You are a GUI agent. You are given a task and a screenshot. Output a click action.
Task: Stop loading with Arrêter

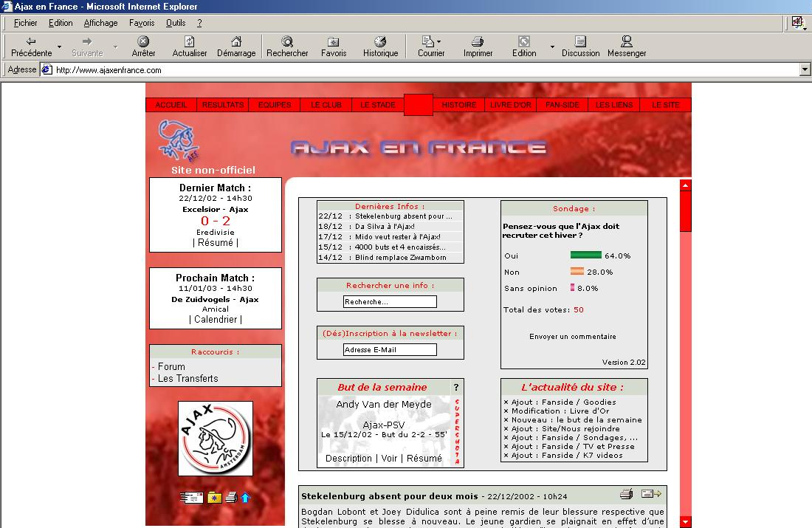coord(143,47)
